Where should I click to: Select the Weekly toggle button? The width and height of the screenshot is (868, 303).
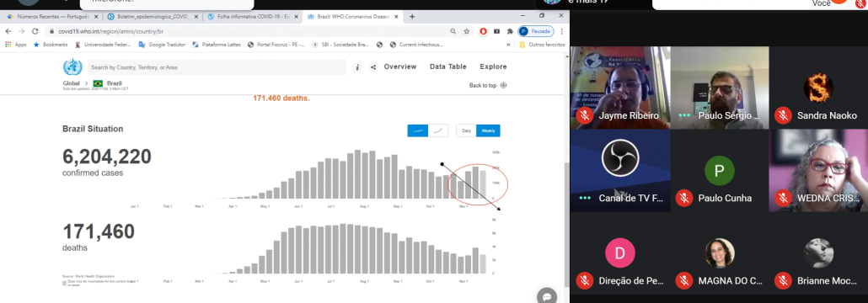[488, 130]
